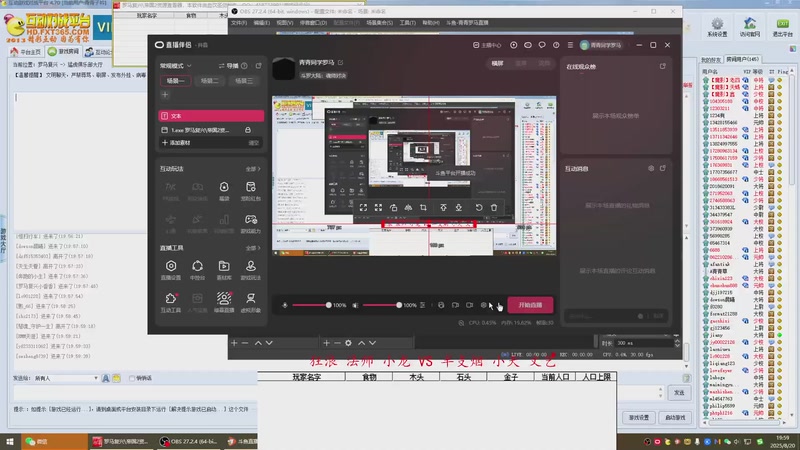Step the OBS transition duration spinner
The width and height of the screenshot is (800, 450).
click(677, 343)
